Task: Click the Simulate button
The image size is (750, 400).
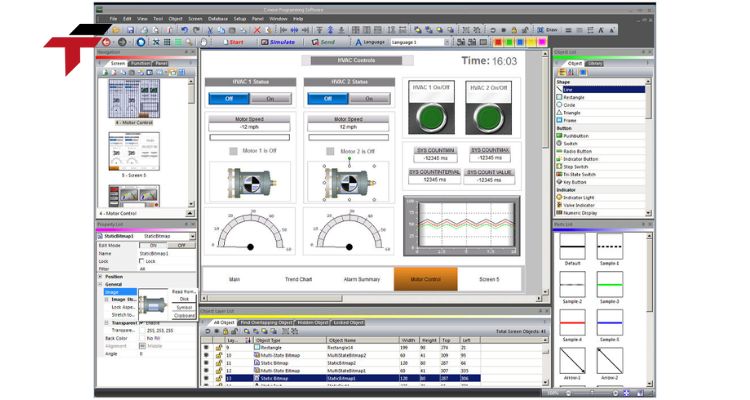Action: (x=278, y=42)
